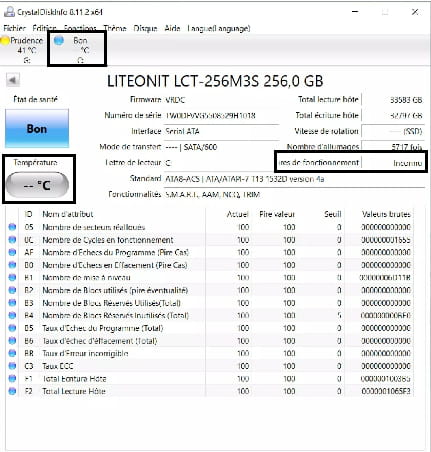
Task: Click the Numéro de série field
Action: click(x=222, y=116)
